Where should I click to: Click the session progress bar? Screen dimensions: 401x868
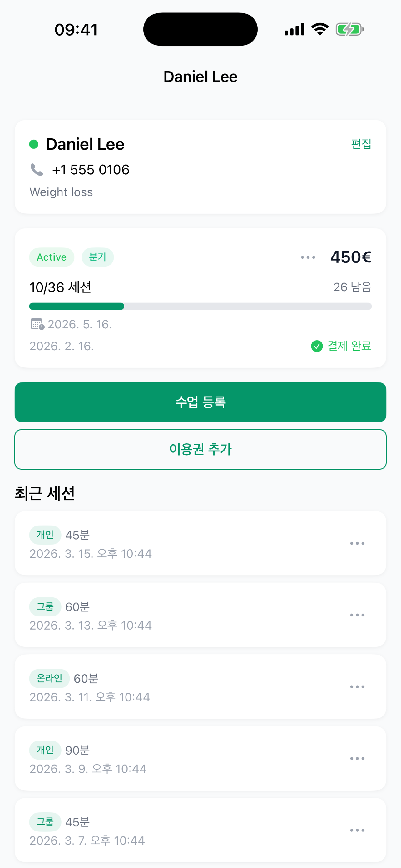point(200,306)
